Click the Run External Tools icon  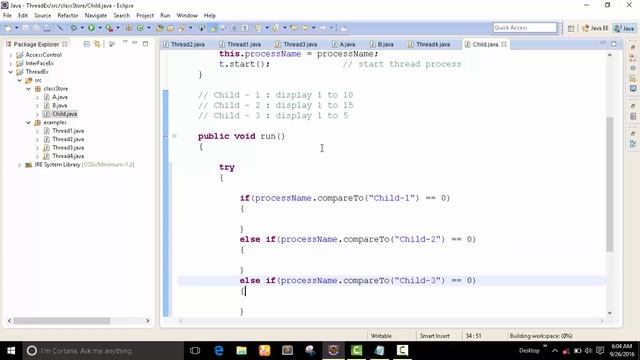[109, 28]
